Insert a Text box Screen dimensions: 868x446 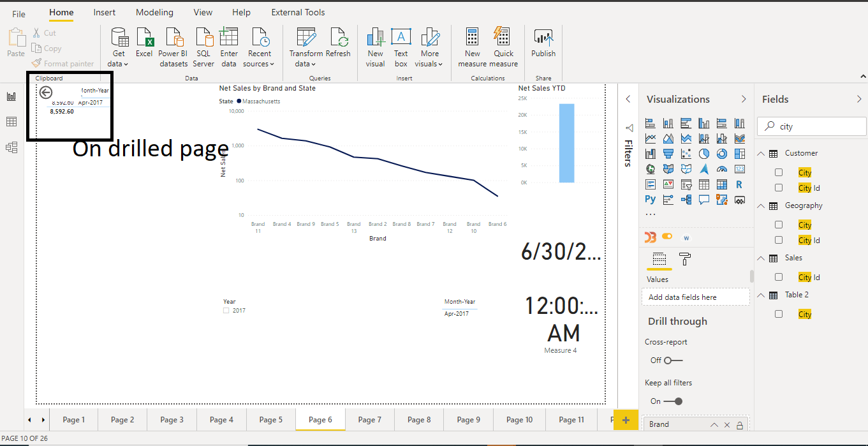pyautogui.click(x=401, y=47)
